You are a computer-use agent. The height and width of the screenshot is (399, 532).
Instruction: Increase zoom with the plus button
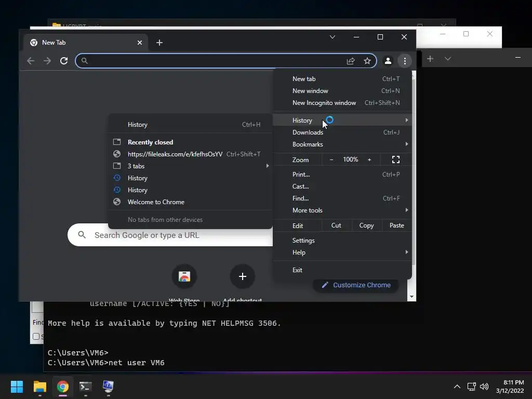(x=369, y=159)
